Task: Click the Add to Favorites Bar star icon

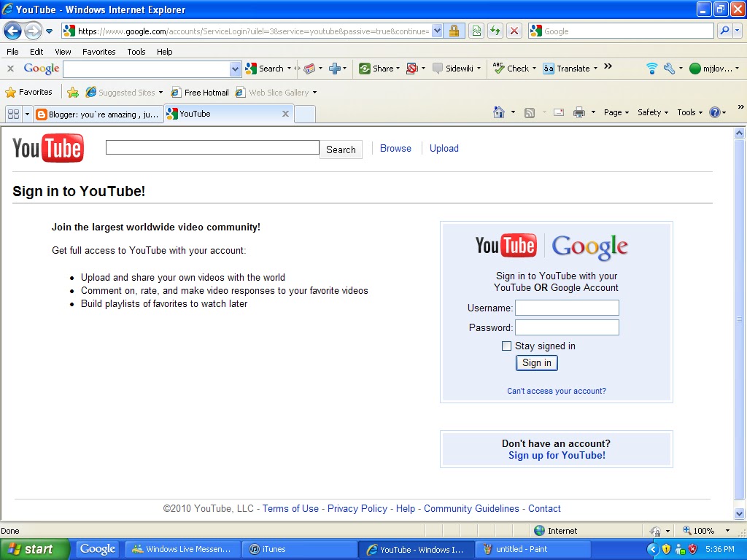Action: click(73, 93)
